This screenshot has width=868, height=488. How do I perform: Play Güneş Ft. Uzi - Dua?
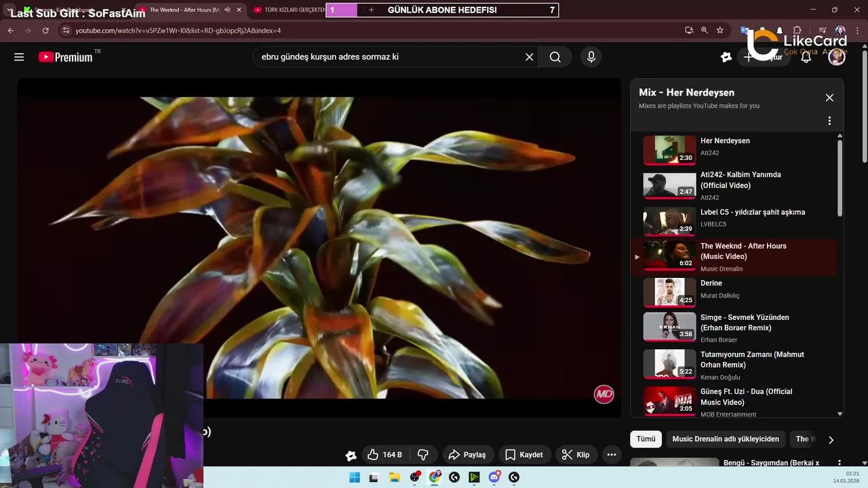[734, 401]
